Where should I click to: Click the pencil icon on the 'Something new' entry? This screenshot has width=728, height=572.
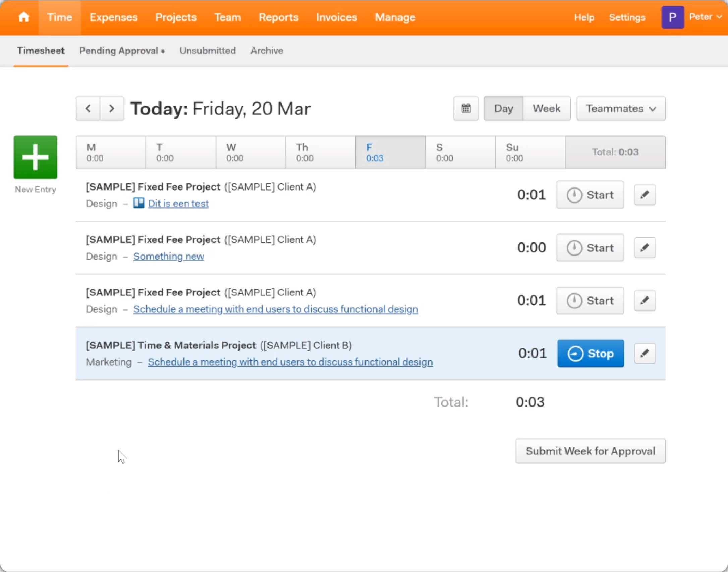(645, 248)
